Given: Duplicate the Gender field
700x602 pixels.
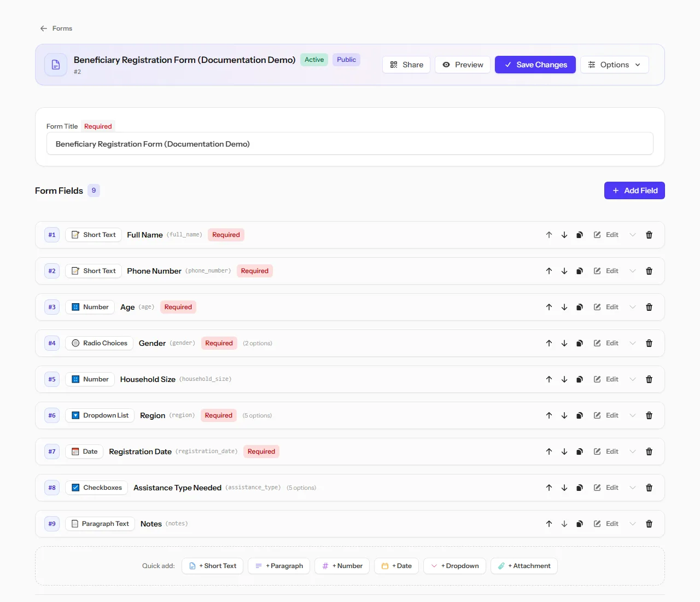Looking at the screenshot, I should click(x=580, y=343).
